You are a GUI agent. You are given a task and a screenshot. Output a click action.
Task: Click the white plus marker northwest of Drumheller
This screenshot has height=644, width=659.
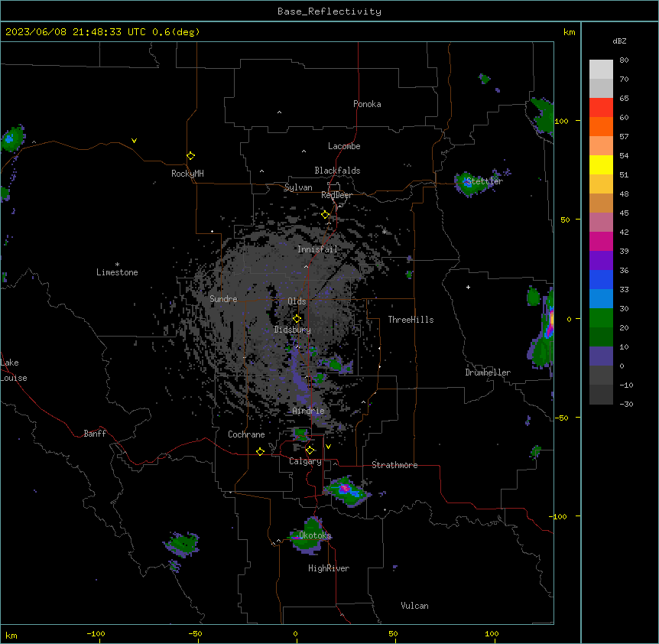[x=468, y=287]
